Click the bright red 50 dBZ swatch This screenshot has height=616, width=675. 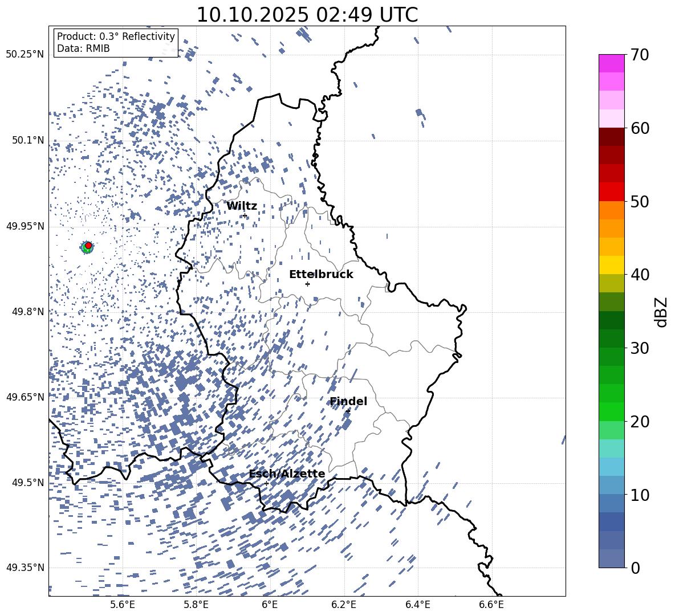(611, 192)
